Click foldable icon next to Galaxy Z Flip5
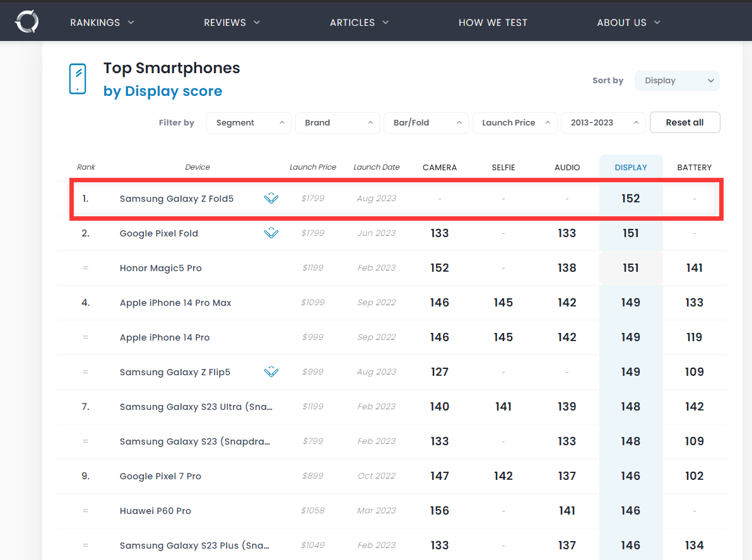 [x=271, y=372]
